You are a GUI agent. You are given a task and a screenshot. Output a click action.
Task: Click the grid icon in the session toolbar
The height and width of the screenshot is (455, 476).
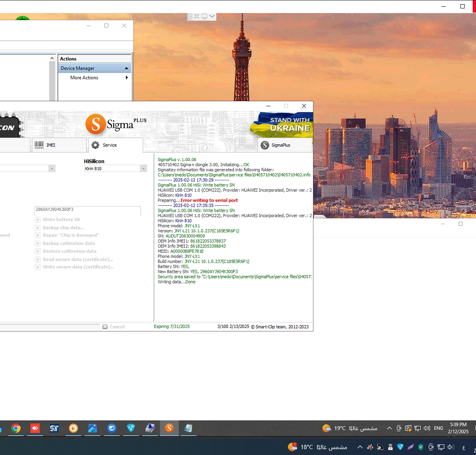click(190, 16)
